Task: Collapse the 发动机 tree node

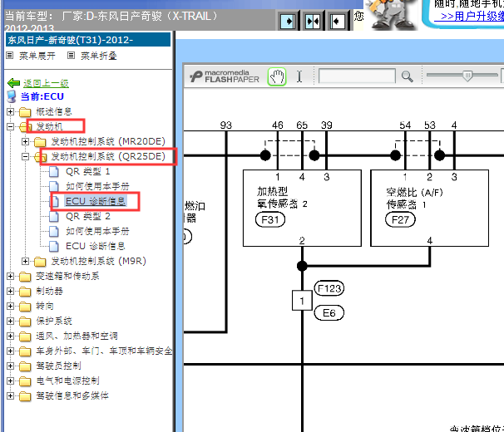Action: point(10,126)
